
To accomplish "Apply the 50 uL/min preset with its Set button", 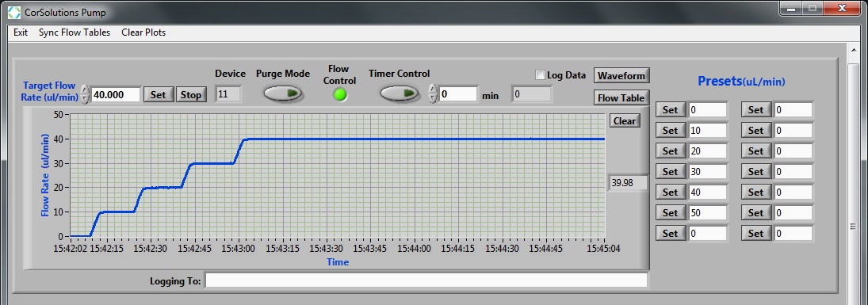I will click(671, 212).
